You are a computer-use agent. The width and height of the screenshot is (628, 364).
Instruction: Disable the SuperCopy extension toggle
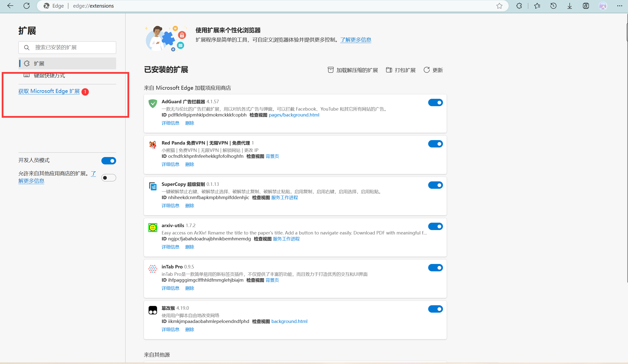(x=435, y=185)
